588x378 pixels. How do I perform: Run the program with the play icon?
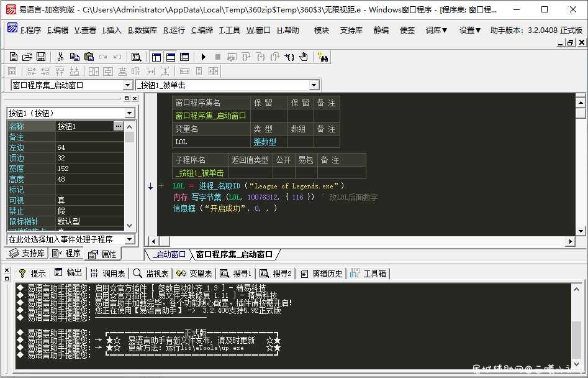203,57
